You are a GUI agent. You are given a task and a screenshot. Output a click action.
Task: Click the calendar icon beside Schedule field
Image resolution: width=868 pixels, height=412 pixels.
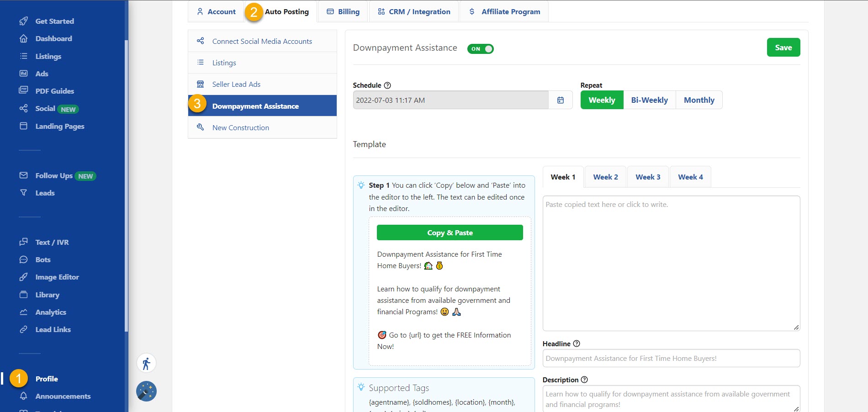561,100
